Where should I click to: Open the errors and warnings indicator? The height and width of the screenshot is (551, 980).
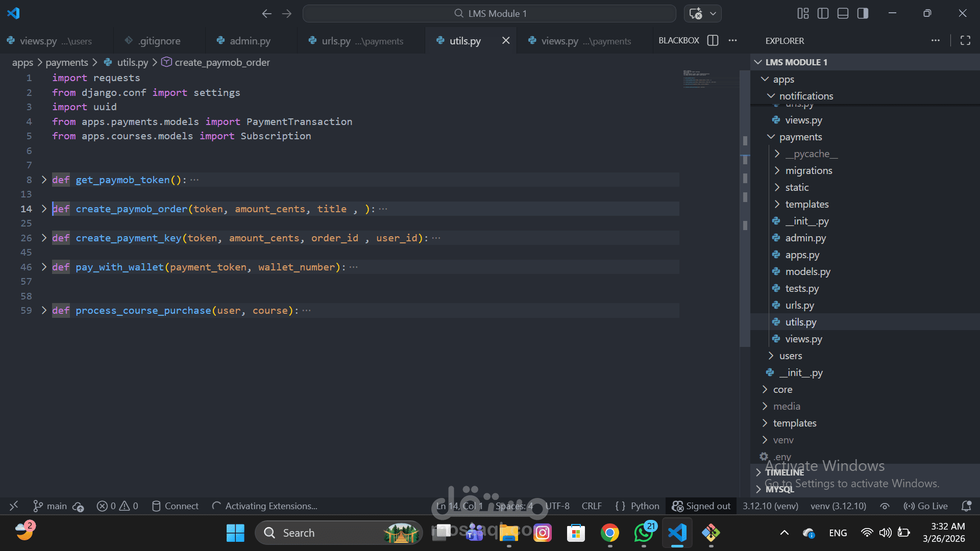coord(117,506)
